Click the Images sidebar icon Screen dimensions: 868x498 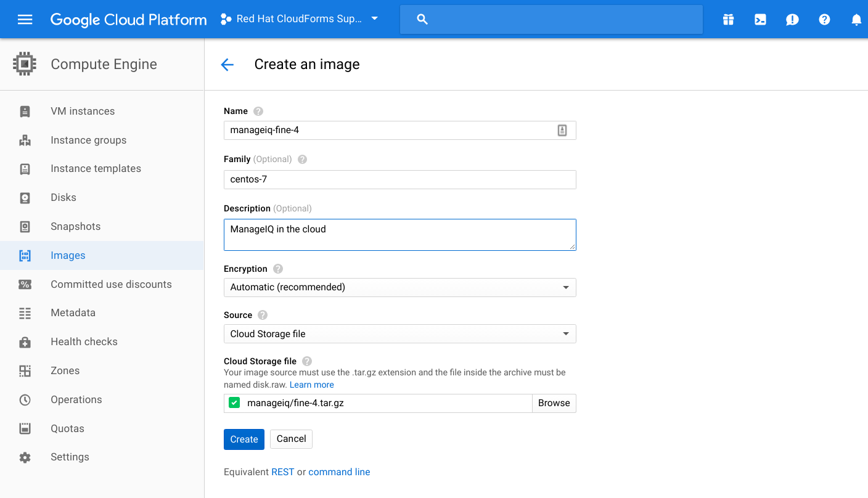[25, 256]
